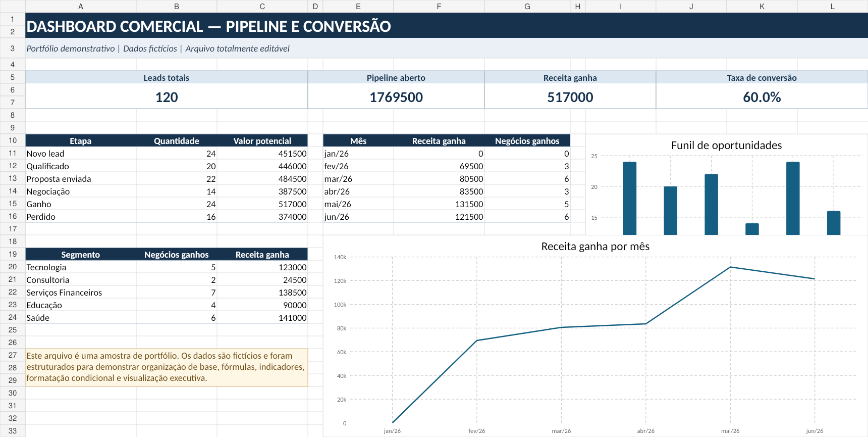This screenshot has height=437, width=868.
Task: Click the 'Pipeline aberto' label
Action: (396, 78)
